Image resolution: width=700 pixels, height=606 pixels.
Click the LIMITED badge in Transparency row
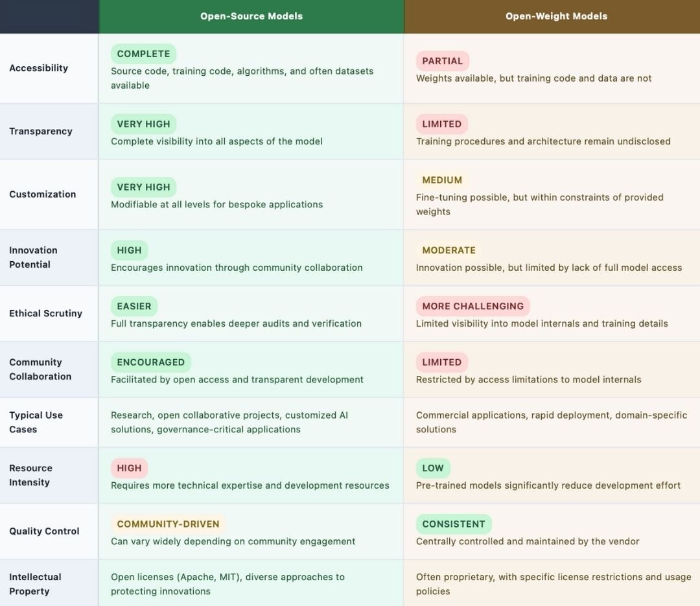tap(441, 124)
